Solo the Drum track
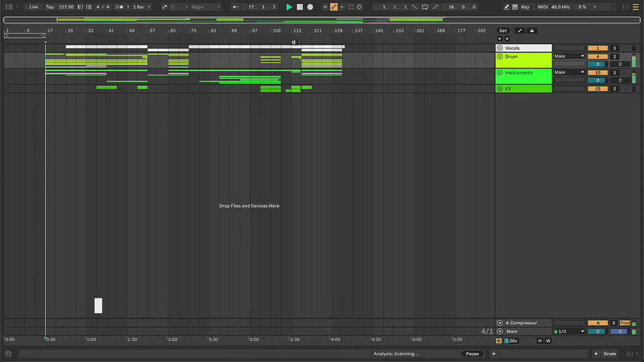This screenshot has width=644, height=362. point(614,56)
